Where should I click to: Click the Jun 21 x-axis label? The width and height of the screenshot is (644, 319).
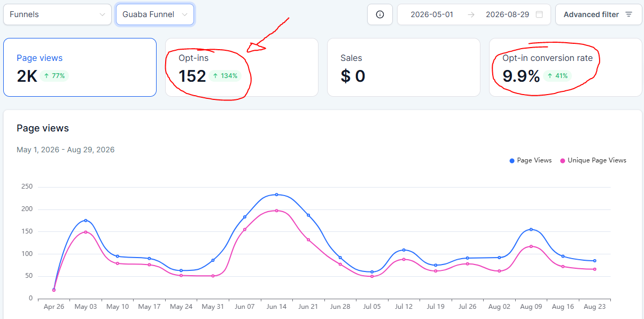[308, 307]
